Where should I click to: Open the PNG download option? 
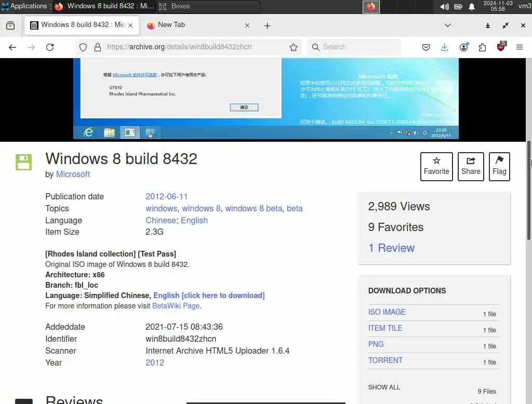[x=376, y=344]
